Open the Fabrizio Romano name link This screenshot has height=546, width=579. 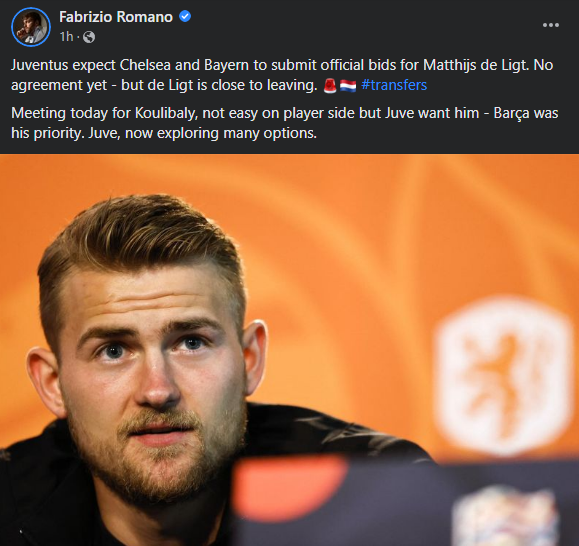pos(116,17)
